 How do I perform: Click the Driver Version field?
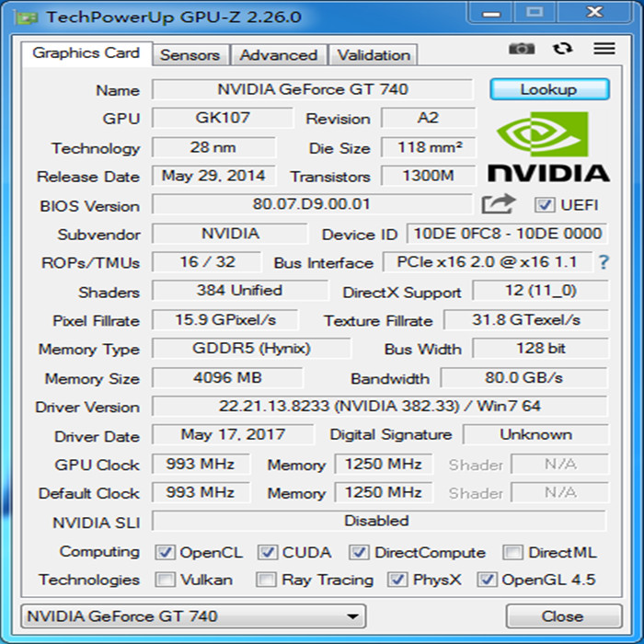coord(379,407)
